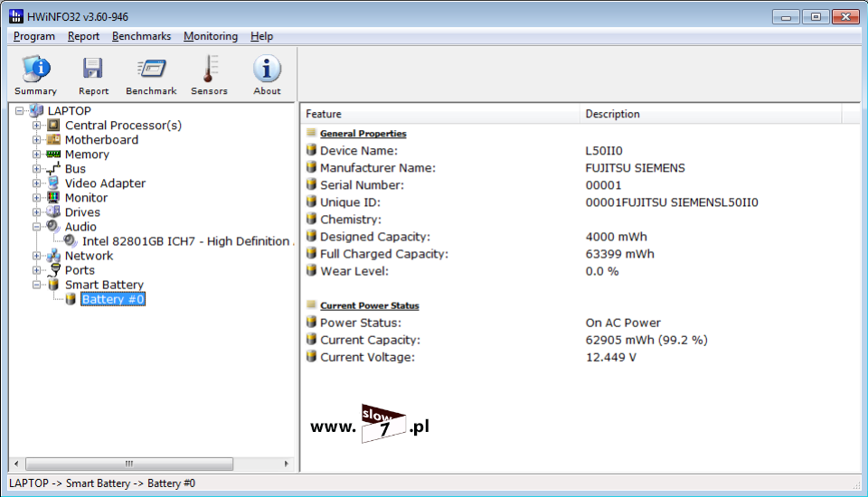Image resolution: width=868 pixels, height=497 pixels.
Task: Collapse the Audio node
Action: coord(36,227)
